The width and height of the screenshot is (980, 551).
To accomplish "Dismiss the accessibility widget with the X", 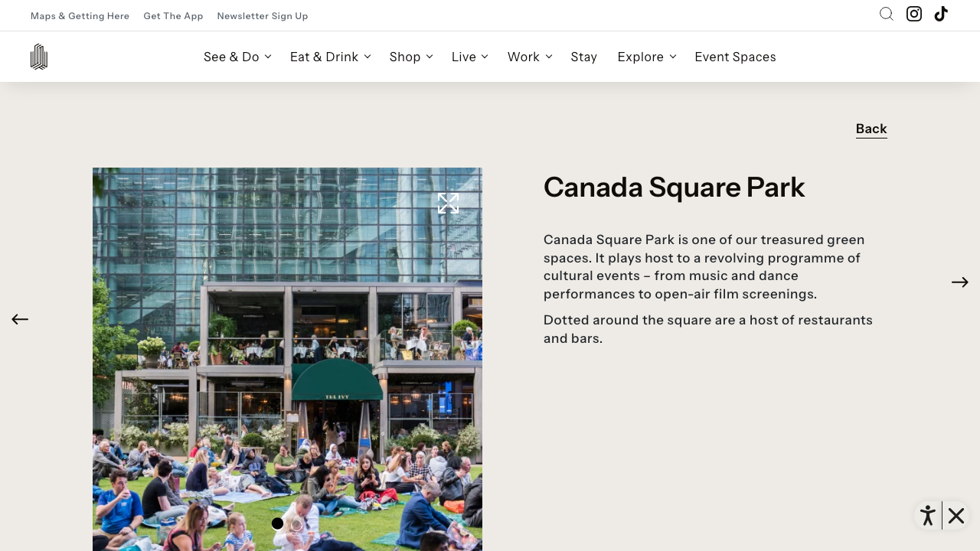I will click(x=955, y=516).
